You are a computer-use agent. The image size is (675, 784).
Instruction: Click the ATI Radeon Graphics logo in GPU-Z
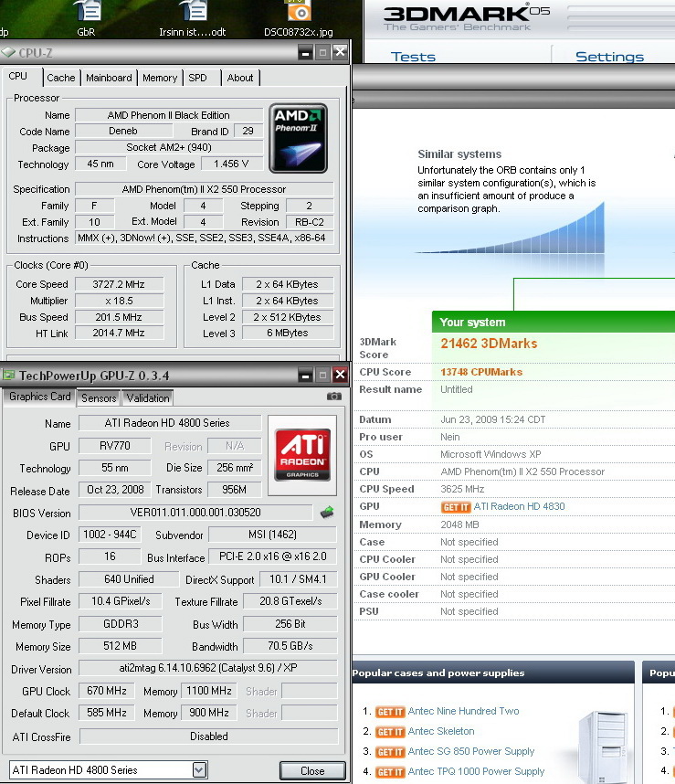tap(302, 455)
